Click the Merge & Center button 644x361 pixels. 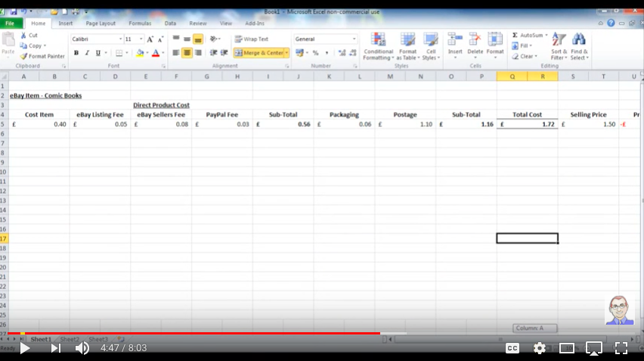pos(259,53)
